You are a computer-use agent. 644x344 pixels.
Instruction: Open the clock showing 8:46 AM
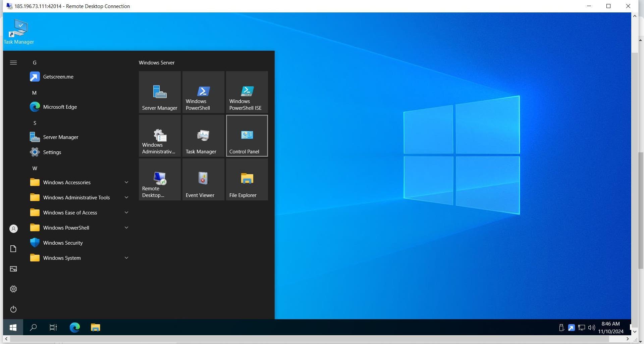(x=611, y=328)
